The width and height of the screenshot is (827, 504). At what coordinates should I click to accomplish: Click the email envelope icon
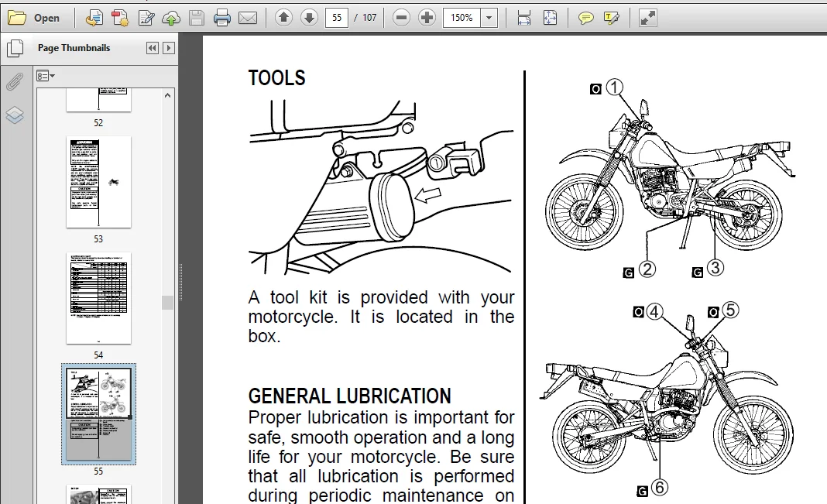pos(247,18)
